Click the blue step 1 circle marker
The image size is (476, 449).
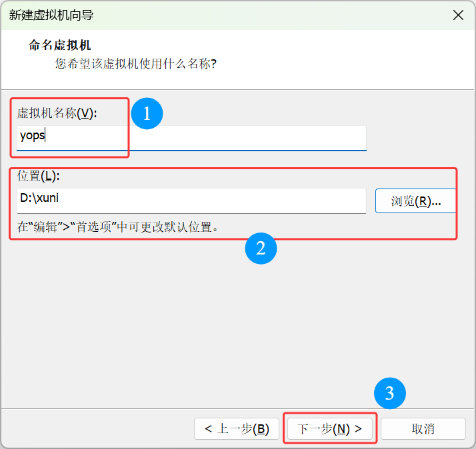147,114
